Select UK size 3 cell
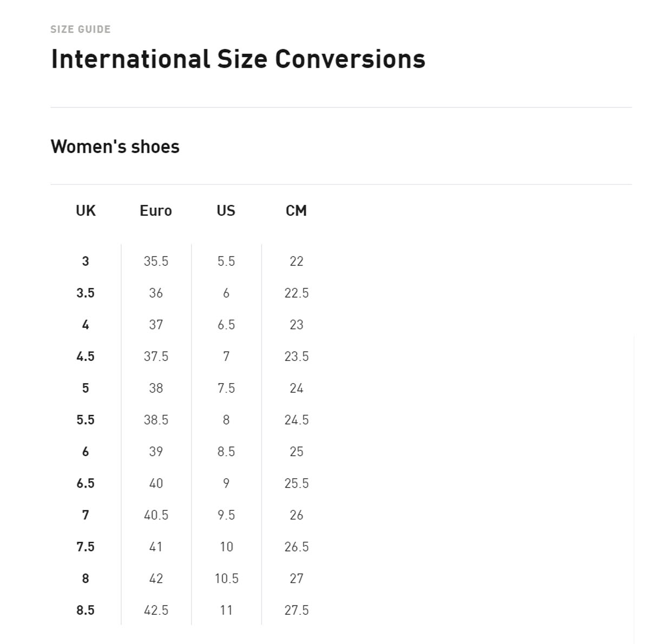Viewport: 656px width, 644px height. pos(86,261)
